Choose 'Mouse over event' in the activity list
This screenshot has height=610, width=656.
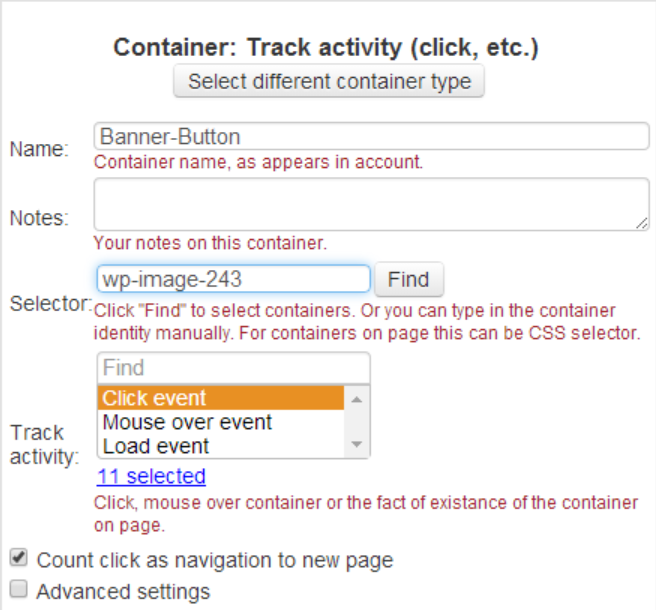pos(220,422)
